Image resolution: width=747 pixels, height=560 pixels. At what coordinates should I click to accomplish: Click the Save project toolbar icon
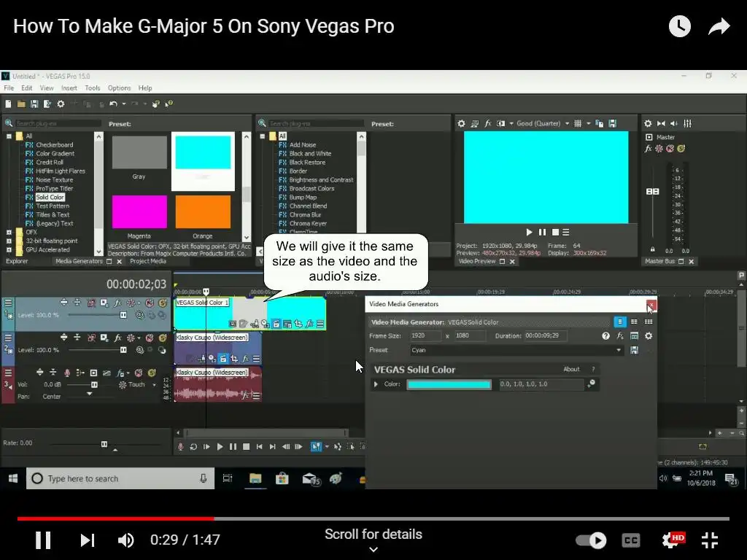point(34,104)
